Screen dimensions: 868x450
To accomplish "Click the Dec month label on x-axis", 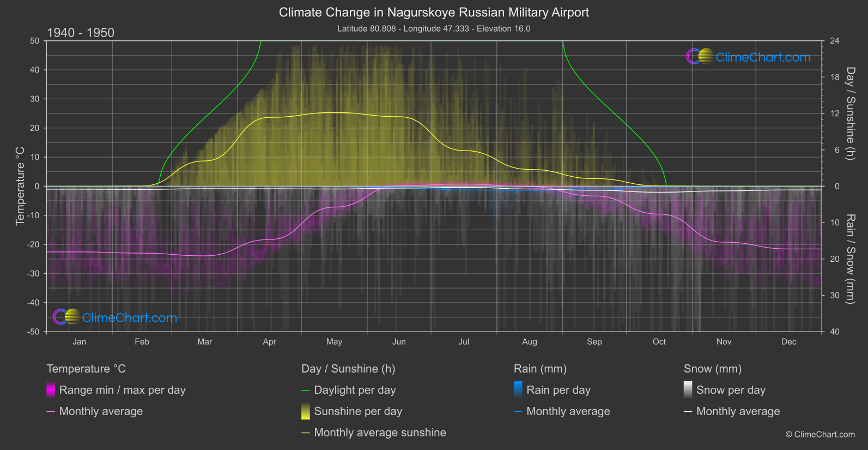I will point(789,341).
